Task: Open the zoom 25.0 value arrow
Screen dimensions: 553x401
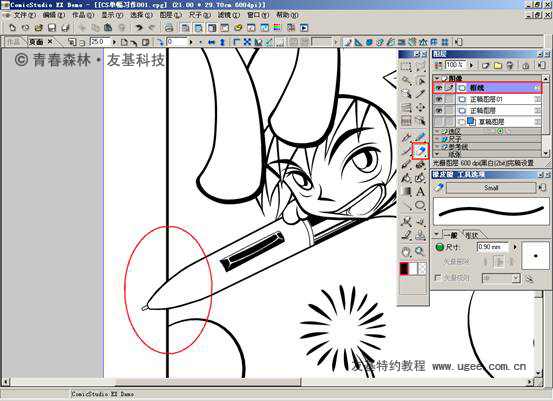Action: [x=114, y=42]
